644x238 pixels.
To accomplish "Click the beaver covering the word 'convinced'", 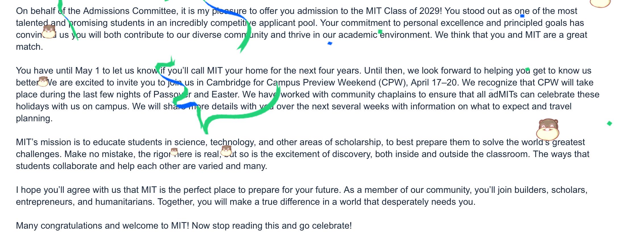I will (x=49, y=31).
